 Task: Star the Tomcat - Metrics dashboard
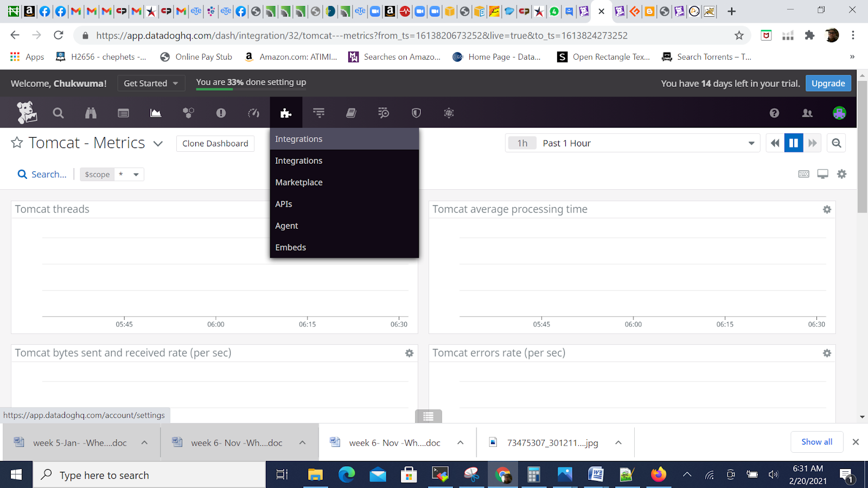coord(17,143)
